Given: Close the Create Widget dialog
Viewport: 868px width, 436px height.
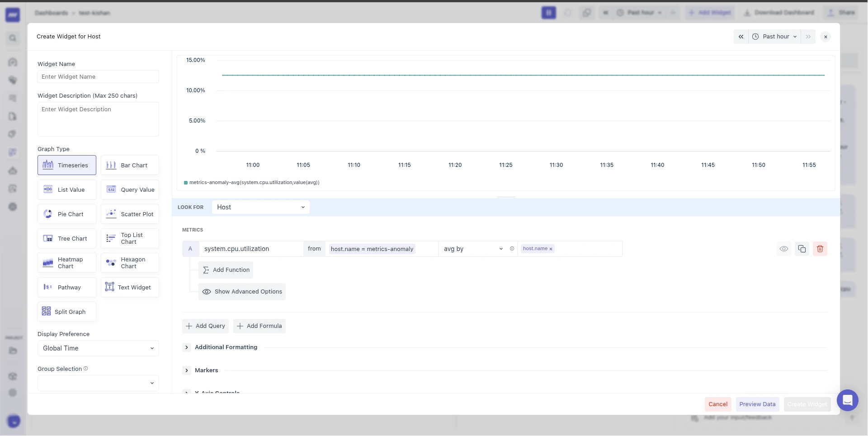Looking at the screenshot, I should (x=826, y=37).
